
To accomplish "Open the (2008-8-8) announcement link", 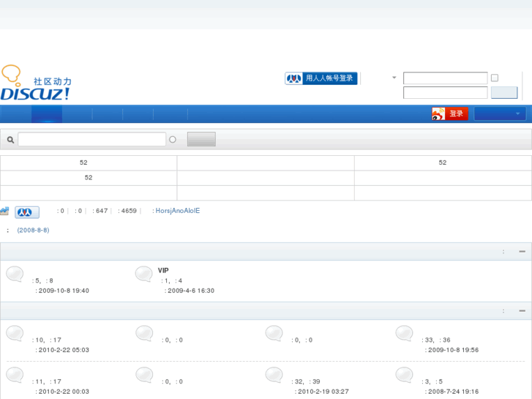I will click(x=33, y=230).
